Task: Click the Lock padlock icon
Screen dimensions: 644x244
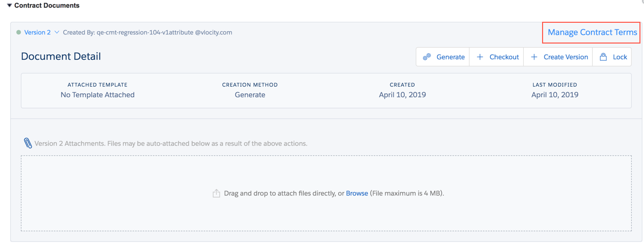Action: (x=603, y=57)
